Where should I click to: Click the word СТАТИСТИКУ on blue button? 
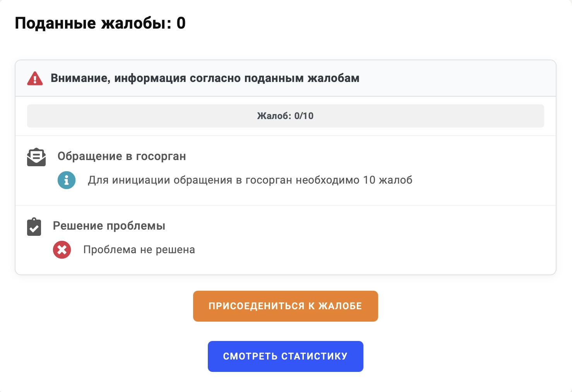(314, 356)
